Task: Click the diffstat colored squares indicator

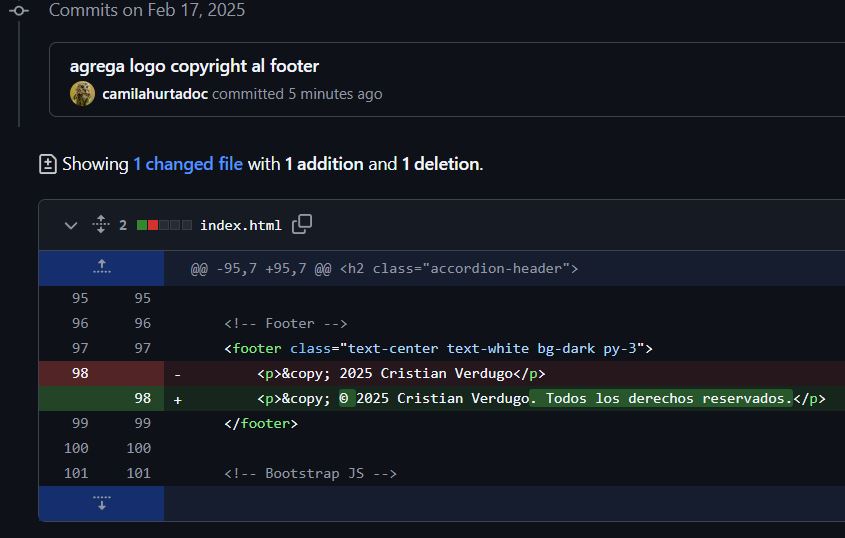Action: (164, 225)
